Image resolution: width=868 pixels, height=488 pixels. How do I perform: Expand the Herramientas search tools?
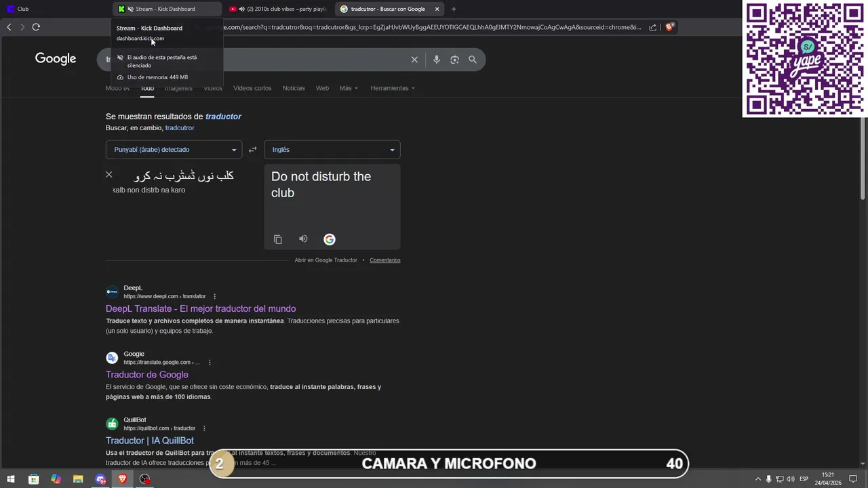[x=393, y=88]
